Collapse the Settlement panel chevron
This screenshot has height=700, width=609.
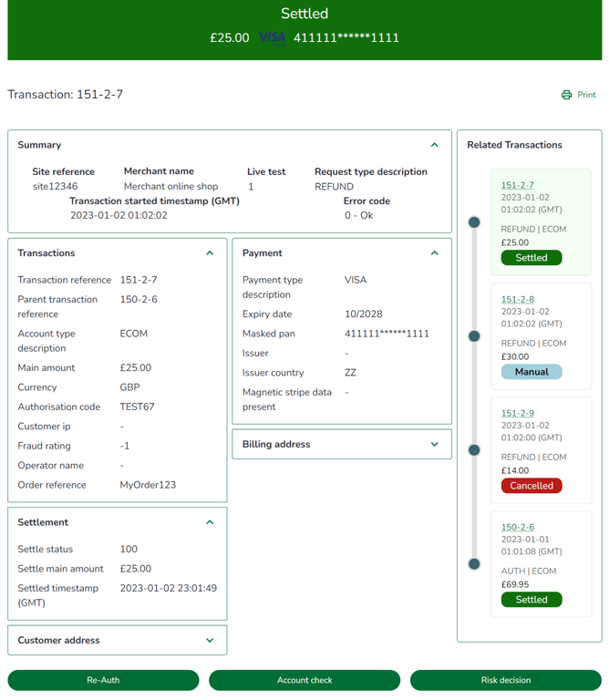[210, 522]
